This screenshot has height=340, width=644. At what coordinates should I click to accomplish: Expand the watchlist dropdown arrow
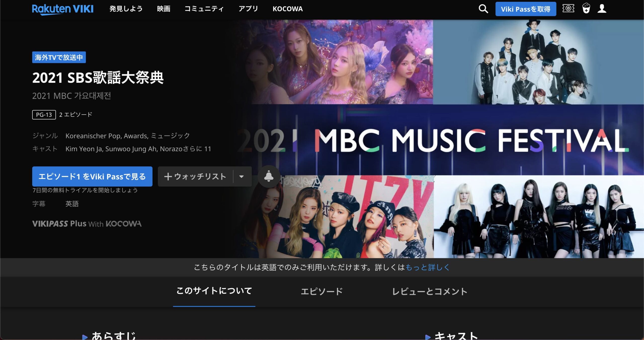(x=242, y=176)
